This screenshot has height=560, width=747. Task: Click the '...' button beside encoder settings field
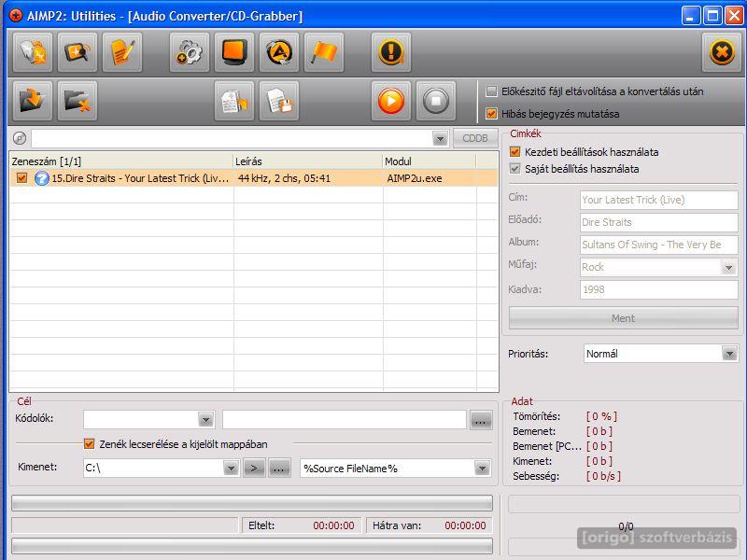pos(480,421)
